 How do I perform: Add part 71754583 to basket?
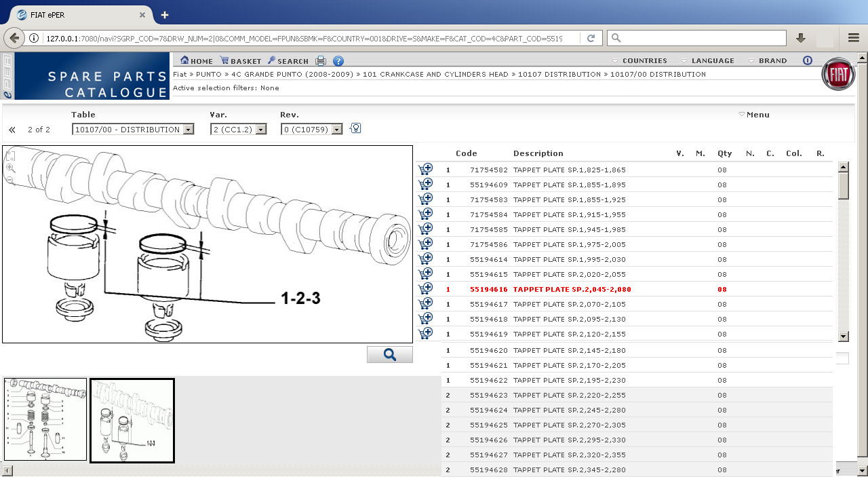pyautogui.click(x=425, y=199)
